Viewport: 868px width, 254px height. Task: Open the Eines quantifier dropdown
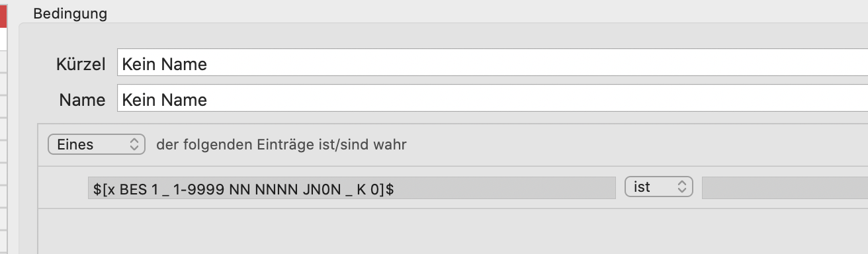tap(97, 144)
